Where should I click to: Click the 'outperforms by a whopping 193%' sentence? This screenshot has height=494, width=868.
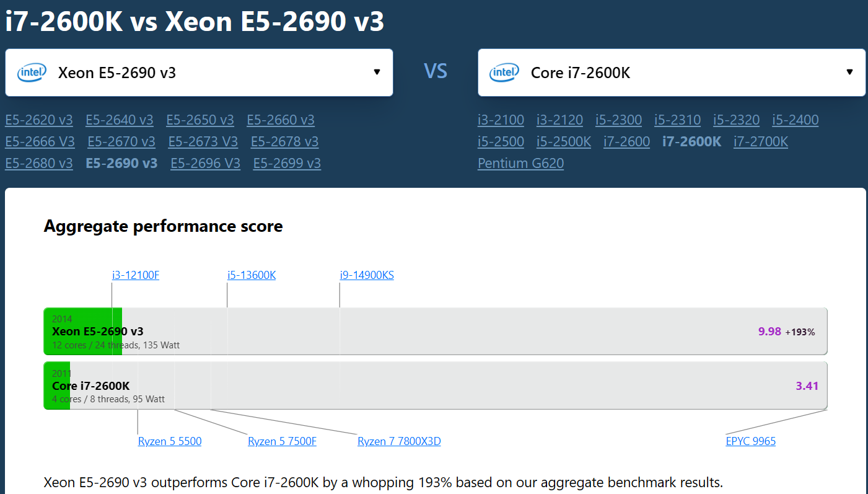[x=384, y=482]
